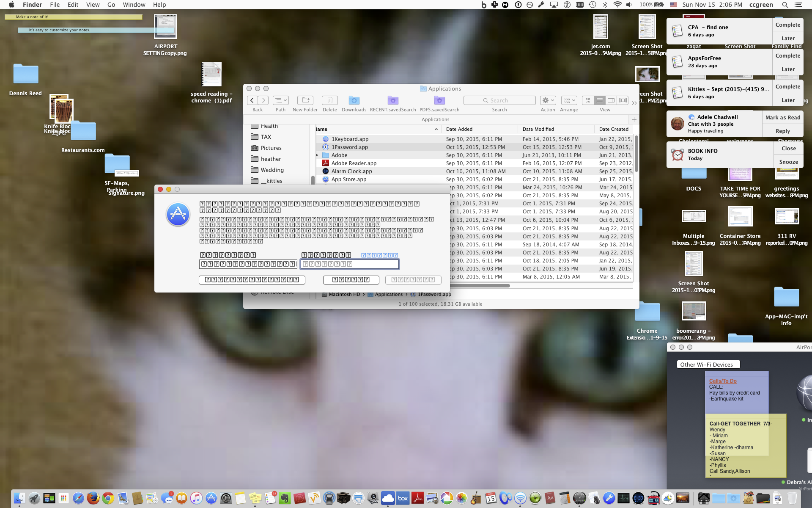Screen dimensions: 812x508
Task: Open the Edit menu
Action: tap(73, 5)
